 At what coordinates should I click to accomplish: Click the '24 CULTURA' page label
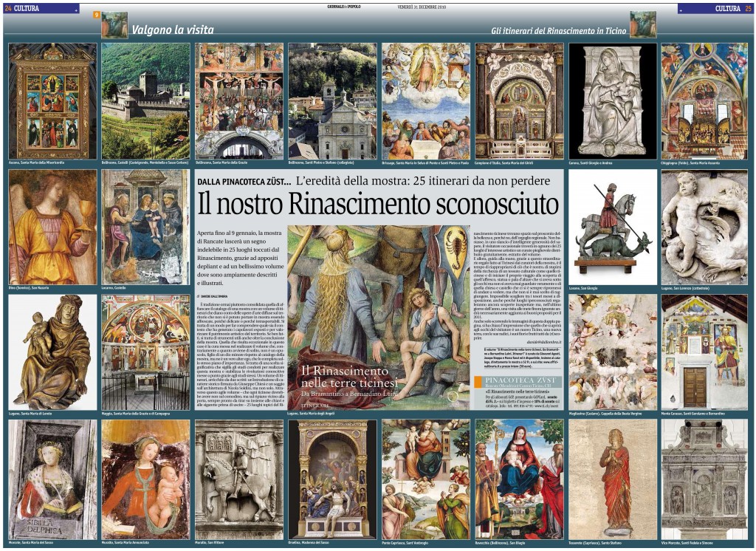pos(22,8)
